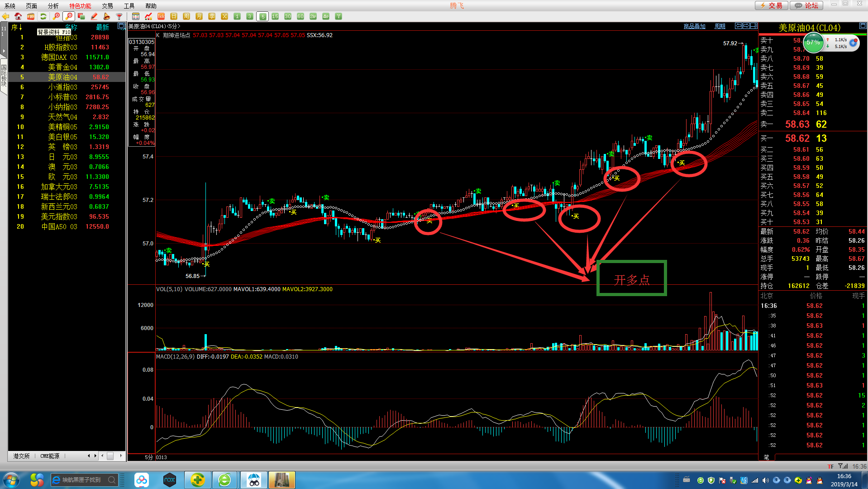Sort list by 序 column header
This screenshot has height=489, width=868.
coord(16,28)
